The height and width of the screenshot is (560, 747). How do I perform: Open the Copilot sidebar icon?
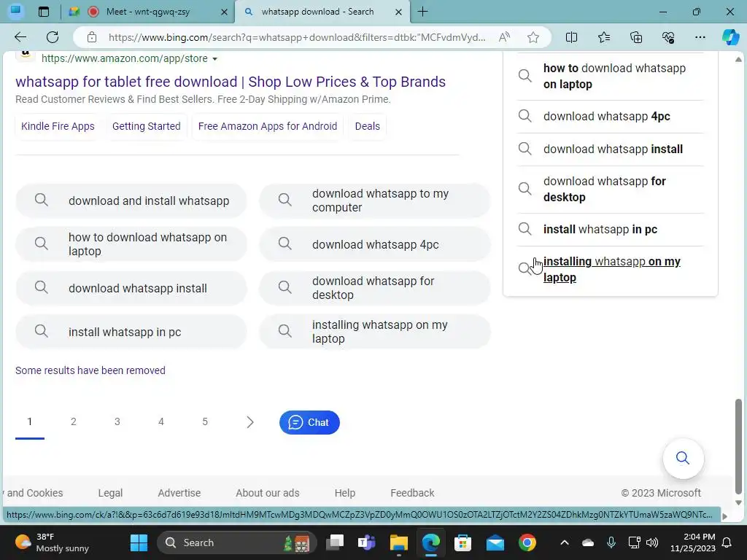click(730, 37)
